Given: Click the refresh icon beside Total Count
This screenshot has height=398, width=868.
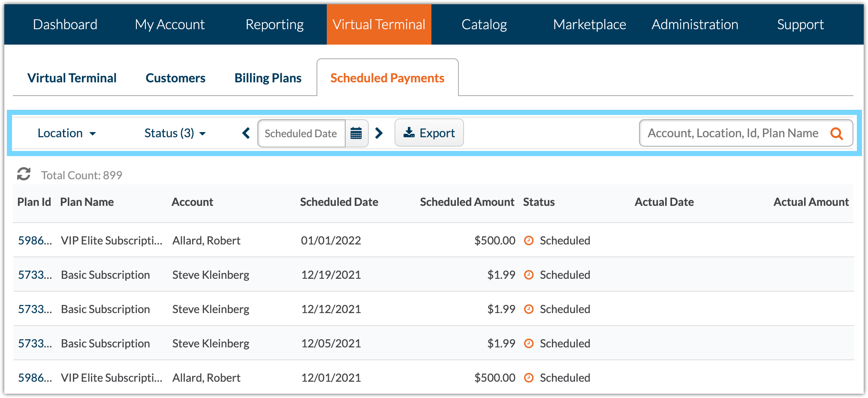Looking at the screenshot, I should pyautogui.click(x=24, y=174).
